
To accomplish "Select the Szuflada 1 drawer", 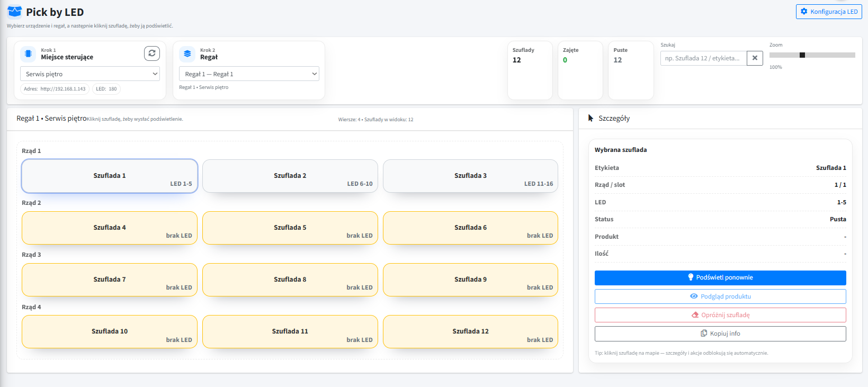I will tap(110, 176).
